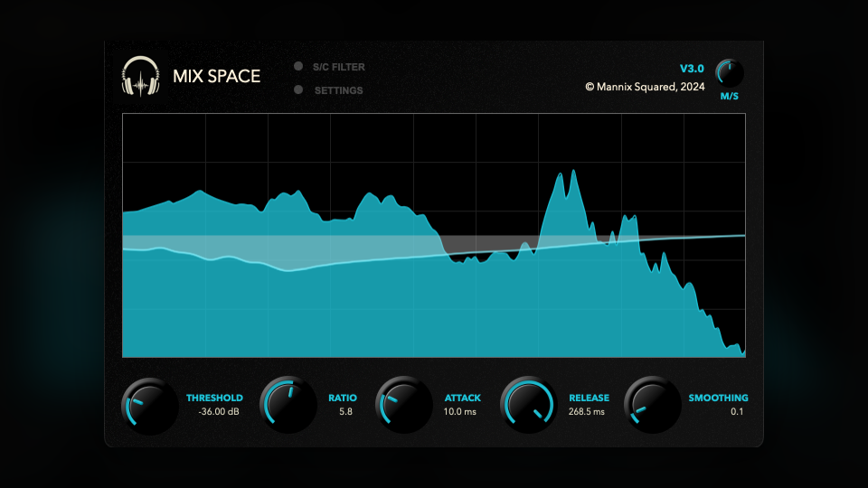Click the Smoothing knob
The image size is (868, 488).
pos(653,405)
